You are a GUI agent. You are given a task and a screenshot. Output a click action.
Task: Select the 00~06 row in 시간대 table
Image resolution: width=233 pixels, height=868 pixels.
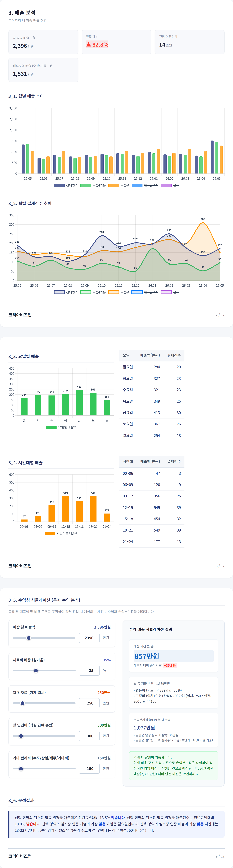152,473
